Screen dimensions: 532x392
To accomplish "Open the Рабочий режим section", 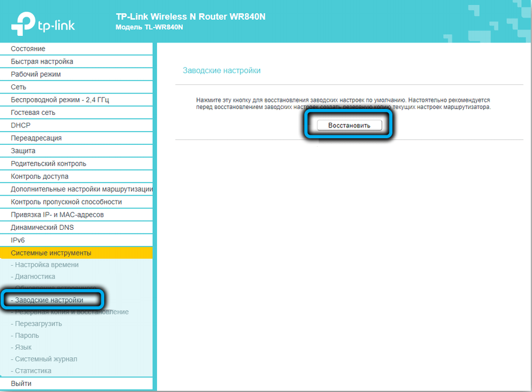I will (x=36, y=74).
